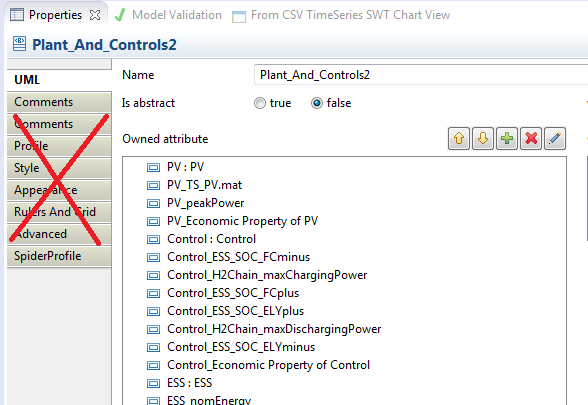Move owned attribute up with arrow icon

[x=459, y=139]
